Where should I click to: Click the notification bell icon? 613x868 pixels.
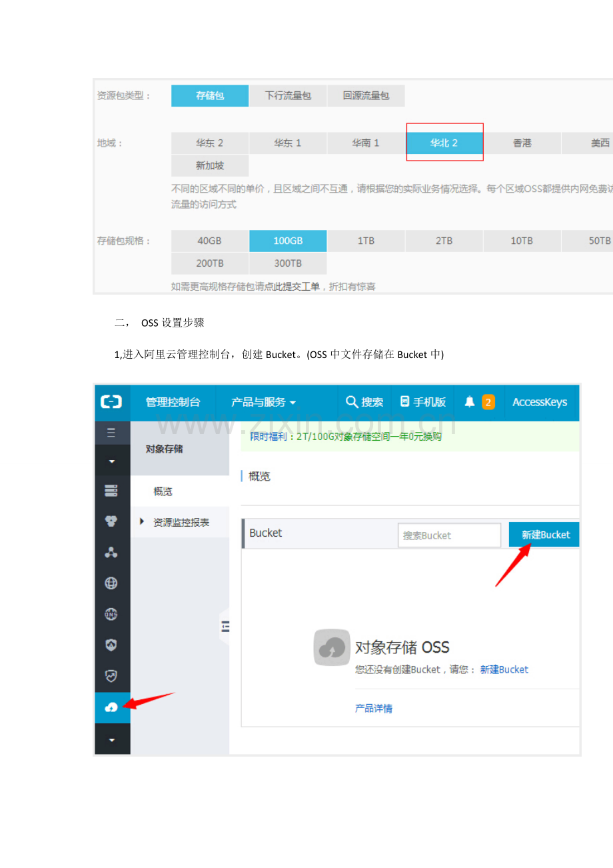pyautogui.click(x=468, y=402)
